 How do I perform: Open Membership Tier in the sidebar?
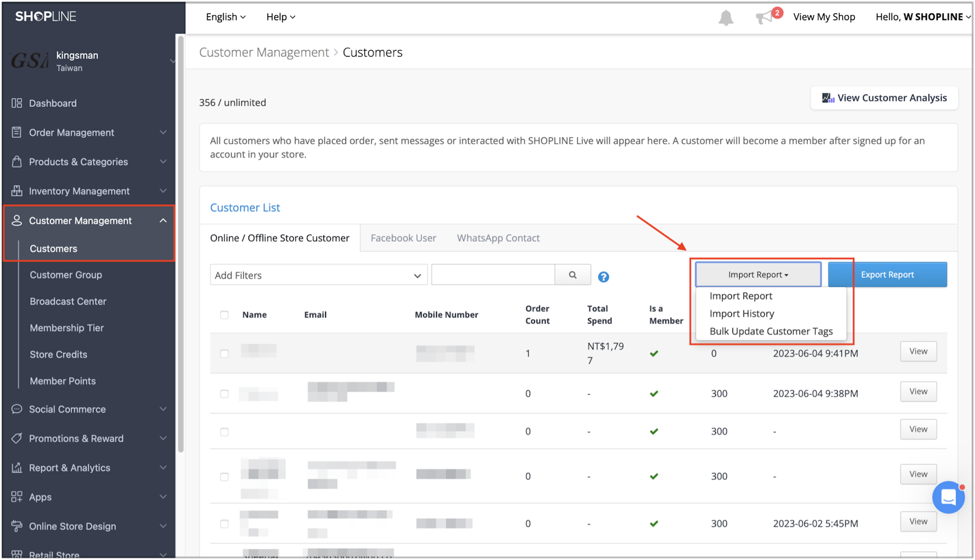[67, 328]
